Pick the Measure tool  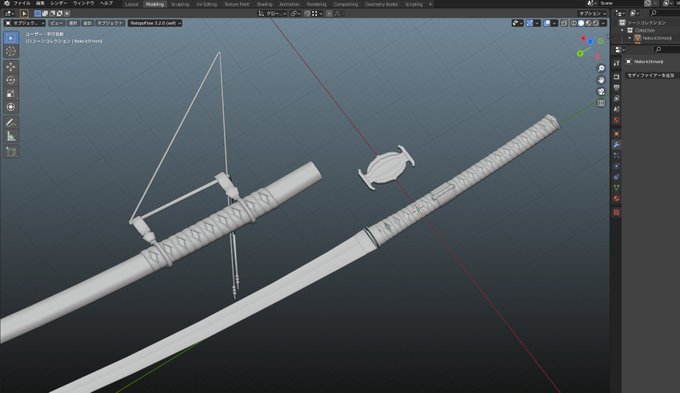pyautogui.click(x=11, y=136)
